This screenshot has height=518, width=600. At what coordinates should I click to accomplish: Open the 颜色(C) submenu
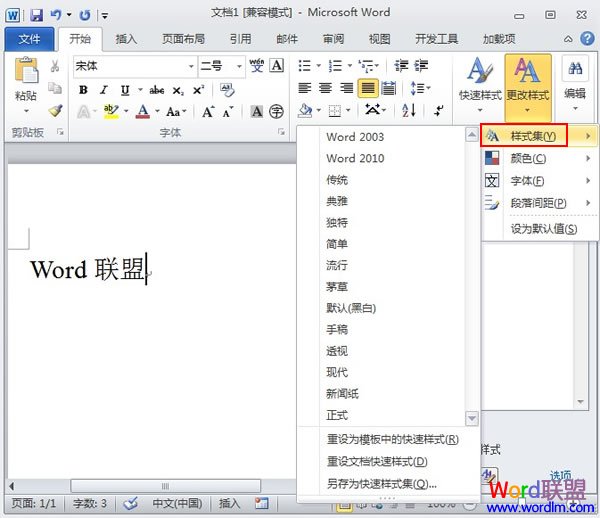tap(539, 158)
